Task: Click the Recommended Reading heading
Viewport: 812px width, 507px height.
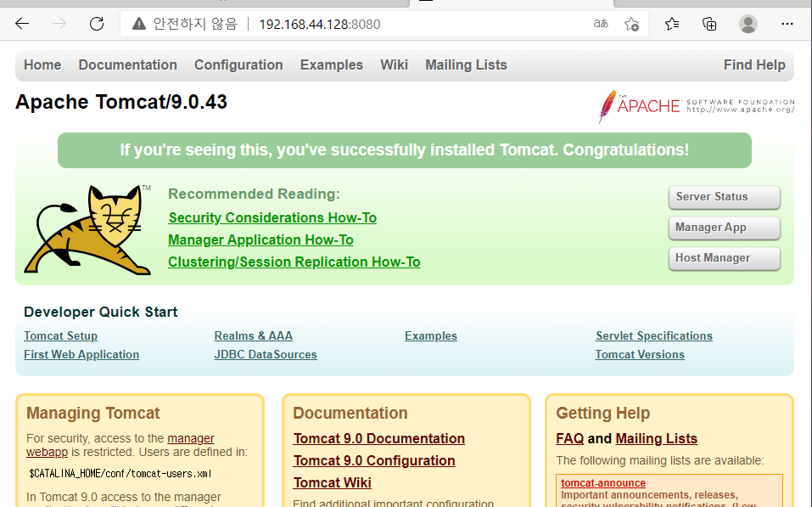Action: pyautogui.click(x=254, y=194)
